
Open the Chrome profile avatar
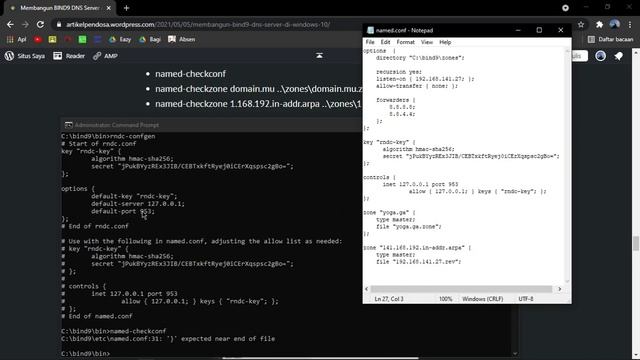click(x=614, y=24)
